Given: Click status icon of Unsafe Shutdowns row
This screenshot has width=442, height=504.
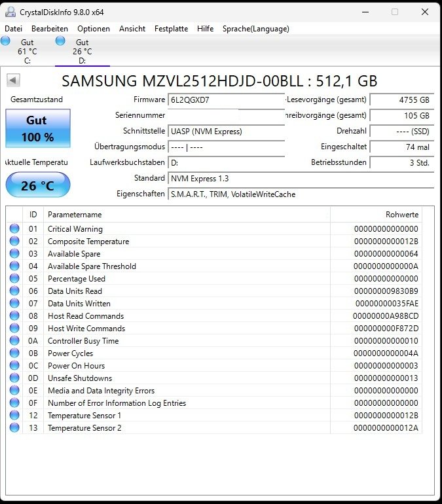Looking at the screenshot, I should tap(14, 378).
